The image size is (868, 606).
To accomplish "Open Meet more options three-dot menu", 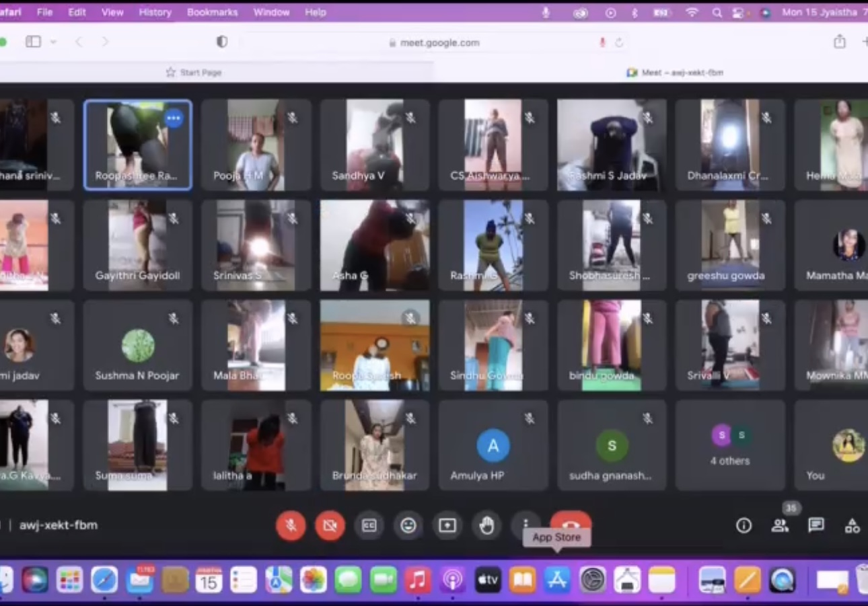I will click(x=526, y=523).
